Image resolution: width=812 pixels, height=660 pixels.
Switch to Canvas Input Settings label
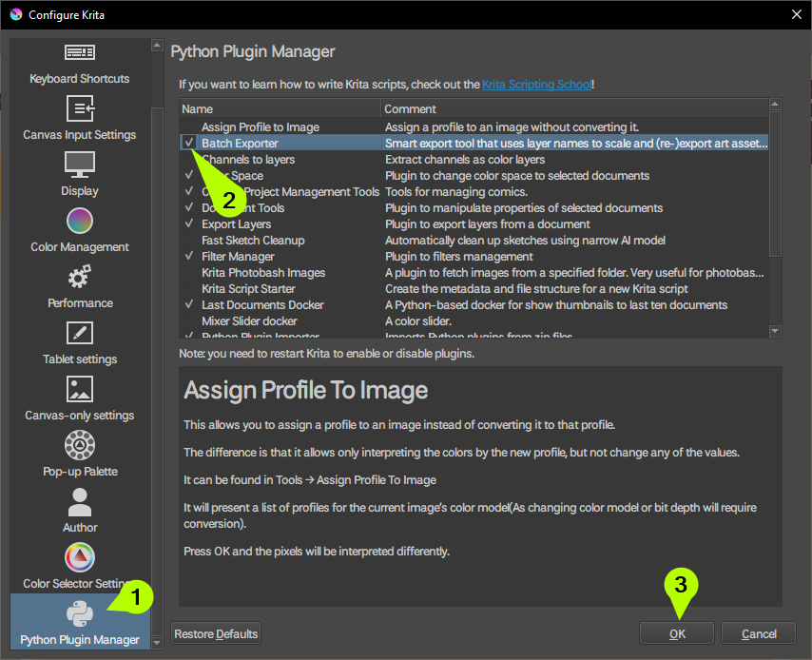[x=79, y=135]
